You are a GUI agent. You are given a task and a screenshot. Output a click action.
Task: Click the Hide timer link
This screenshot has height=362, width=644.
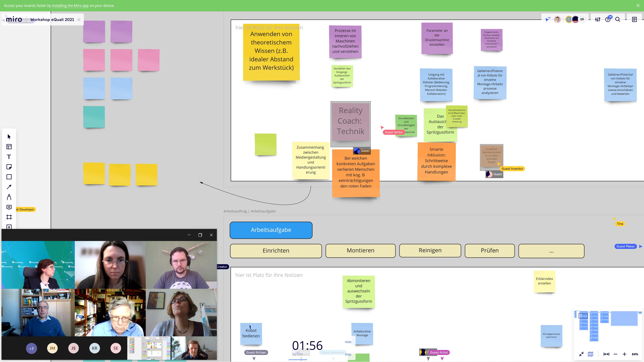(x=348, y=342)
